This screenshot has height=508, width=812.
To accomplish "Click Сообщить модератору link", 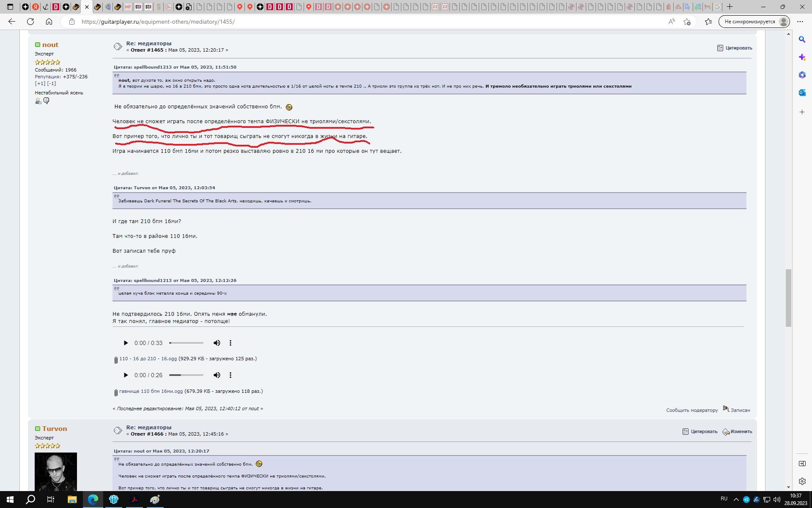I will 691,410.
